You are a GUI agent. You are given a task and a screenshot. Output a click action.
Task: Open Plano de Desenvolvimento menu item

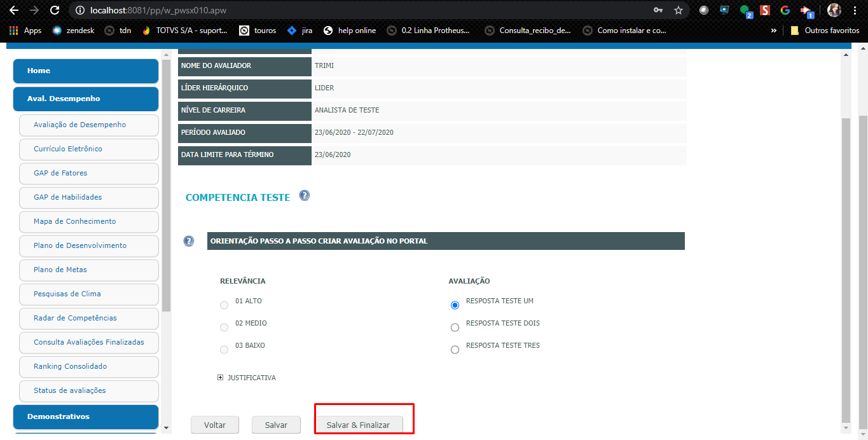[x=89, y=245]
